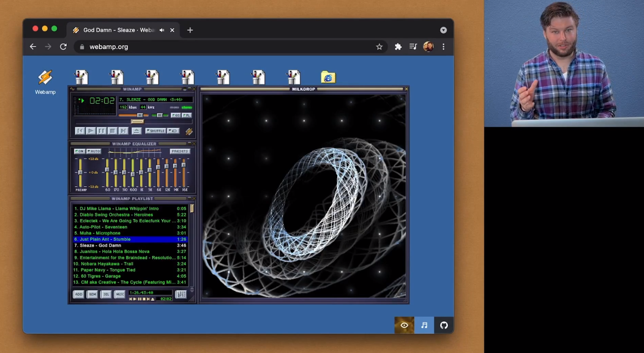Image resolution: width=644 pixels, height=353 pixels.
Task: Click the volume slider
Action: coord(134,115)
